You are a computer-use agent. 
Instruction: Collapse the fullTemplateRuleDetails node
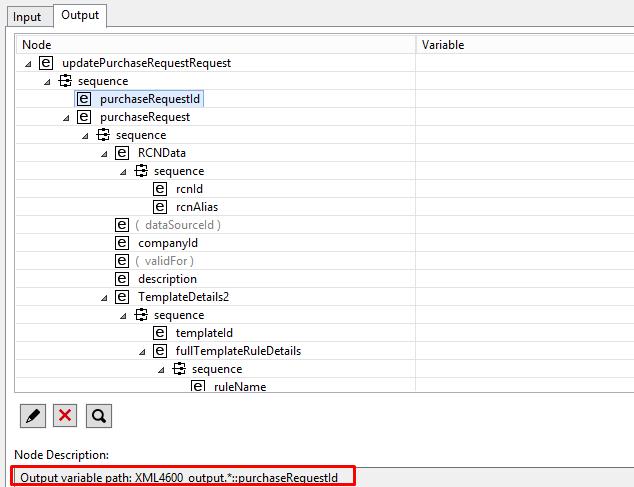tap(142, 352)
